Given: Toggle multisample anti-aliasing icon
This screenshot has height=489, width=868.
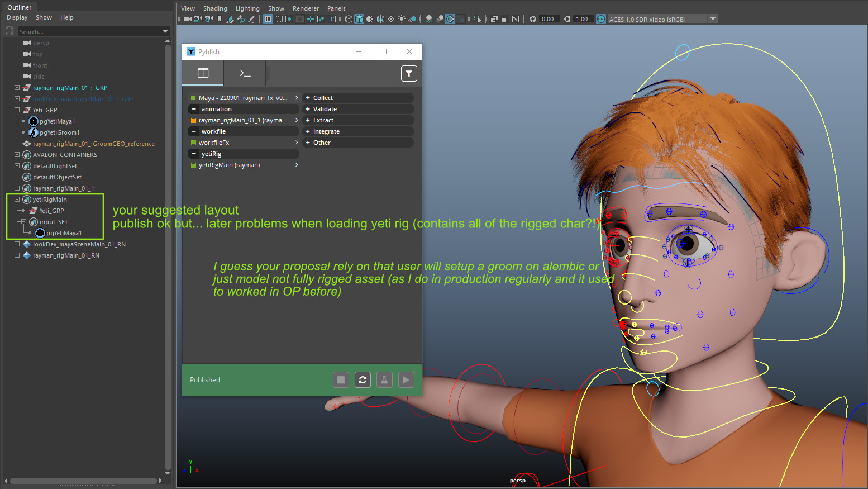Looking at the screenshot, I should click(x=450, y=19).
